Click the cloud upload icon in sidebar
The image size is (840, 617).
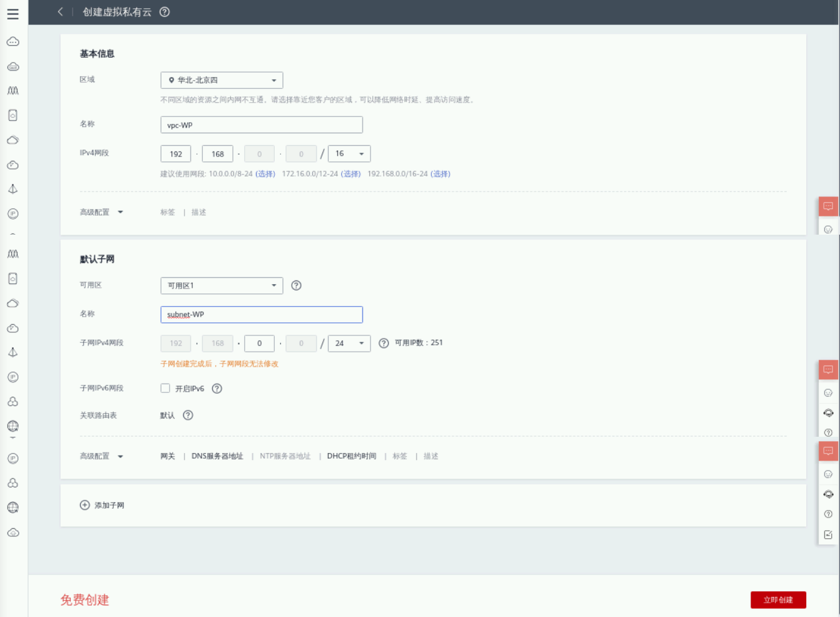coord(13,533)
